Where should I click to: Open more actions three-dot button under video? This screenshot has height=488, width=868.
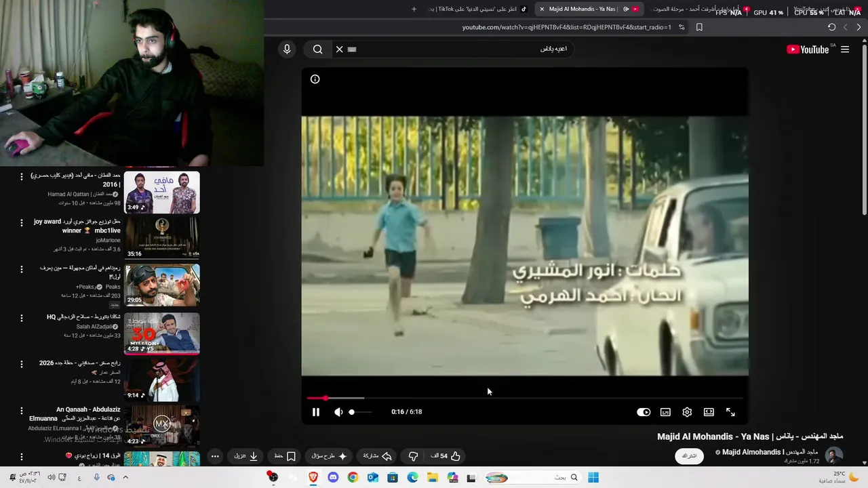coord(215,456)
